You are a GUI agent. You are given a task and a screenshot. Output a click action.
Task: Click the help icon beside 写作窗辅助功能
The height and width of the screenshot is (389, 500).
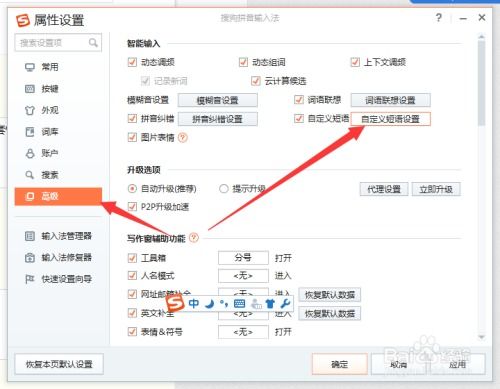pos(194,238)
